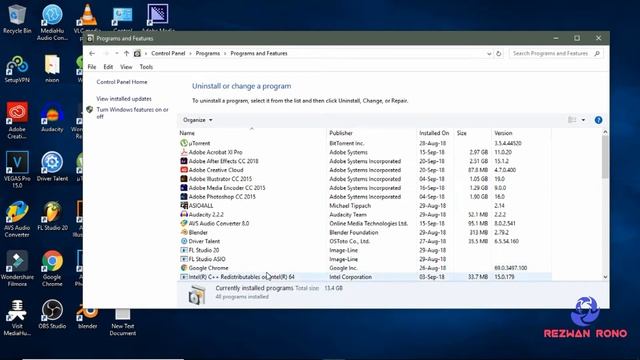Select Intel(R) C++ Redistributables row
This screenshot has height=360, width=640.
click(365, 277)
